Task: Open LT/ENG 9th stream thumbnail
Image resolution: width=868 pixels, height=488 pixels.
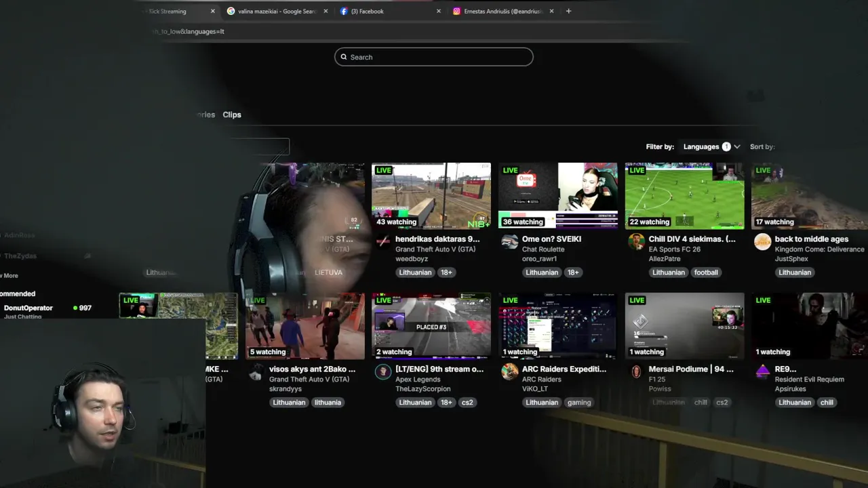Action: tap(431, 326)
